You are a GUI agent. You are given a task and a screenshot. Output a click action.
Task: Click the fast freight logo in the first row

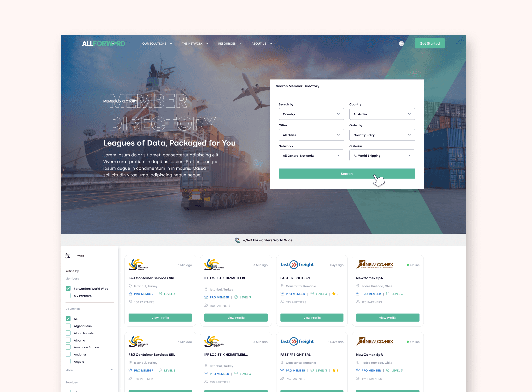coord(297,265)
